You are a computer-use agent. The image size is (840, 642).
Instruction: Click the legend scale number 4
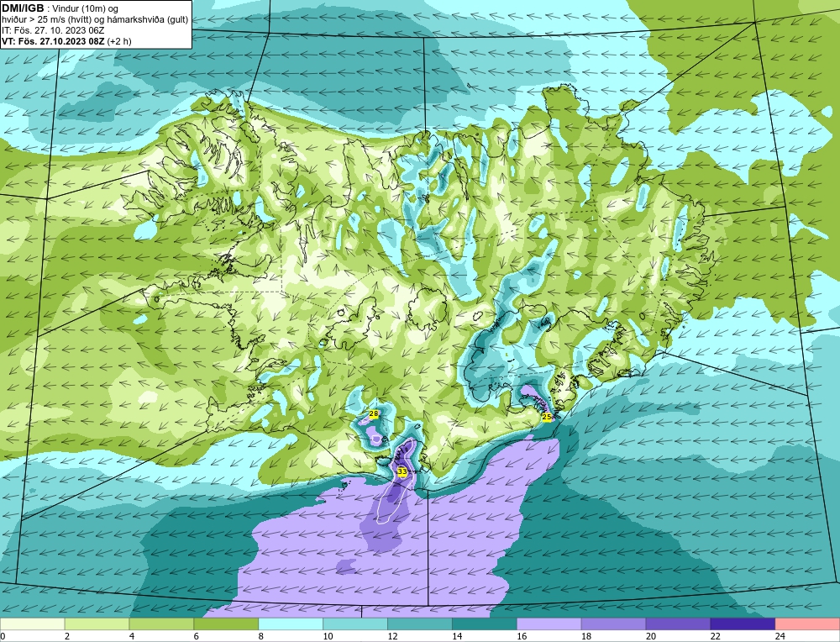132,636
